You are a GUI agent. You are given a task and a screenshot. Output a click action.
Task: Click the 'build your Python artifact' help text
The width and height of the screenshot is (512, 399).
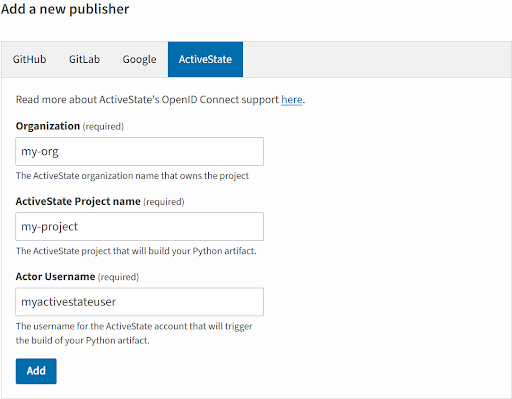[136, 251]
